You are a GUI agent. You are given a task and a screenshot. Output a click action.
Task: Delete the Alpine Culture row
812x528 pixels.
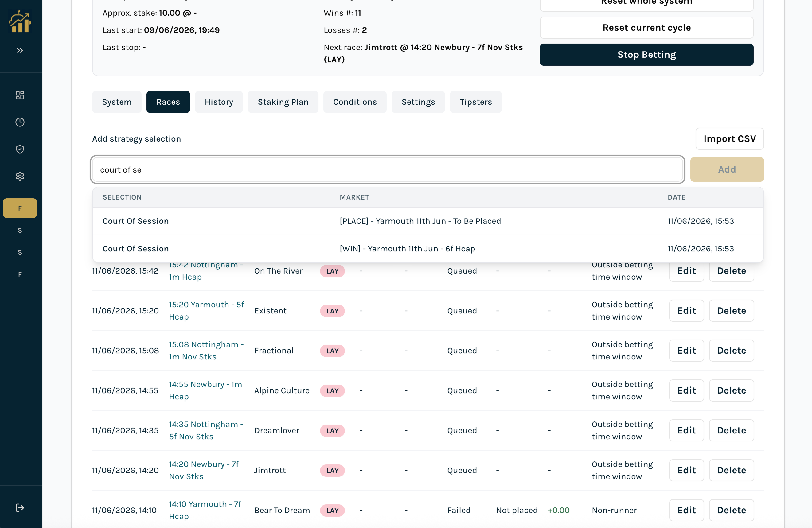coord(732,390)
